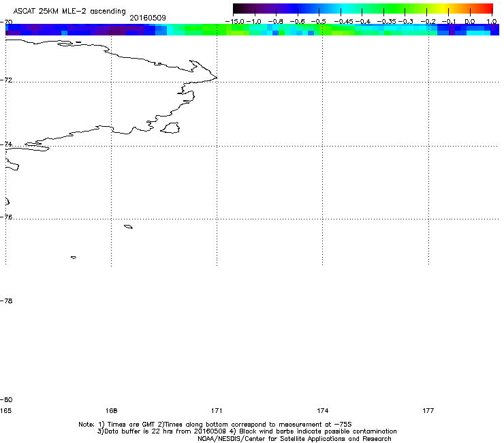The width and height of the screenshot is (504, 443).
Task: Click the -1.0 label on the color scale
Action: pyautogui.click(x=254, y=22)
